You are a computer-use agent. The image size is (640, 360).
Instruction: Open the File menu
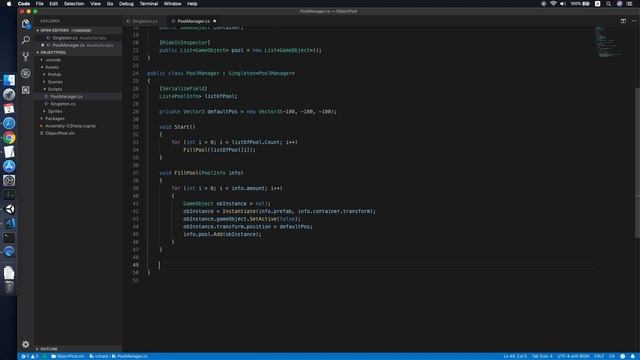pos(40,4)
